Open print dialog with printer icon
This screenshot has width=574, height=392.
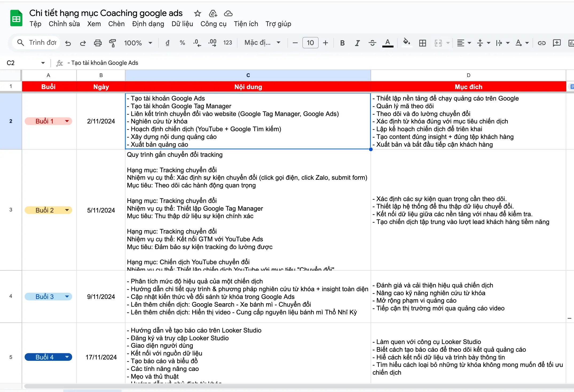98,43
